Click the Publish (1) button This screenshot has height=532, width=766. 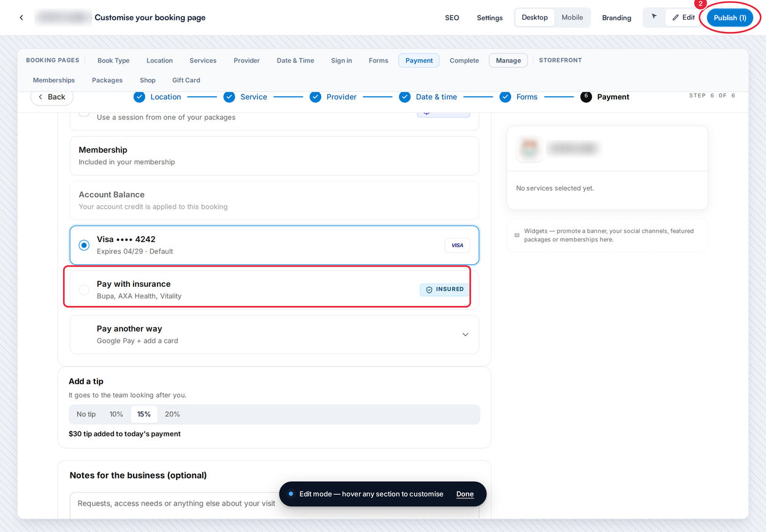click(x=730, y=18)
